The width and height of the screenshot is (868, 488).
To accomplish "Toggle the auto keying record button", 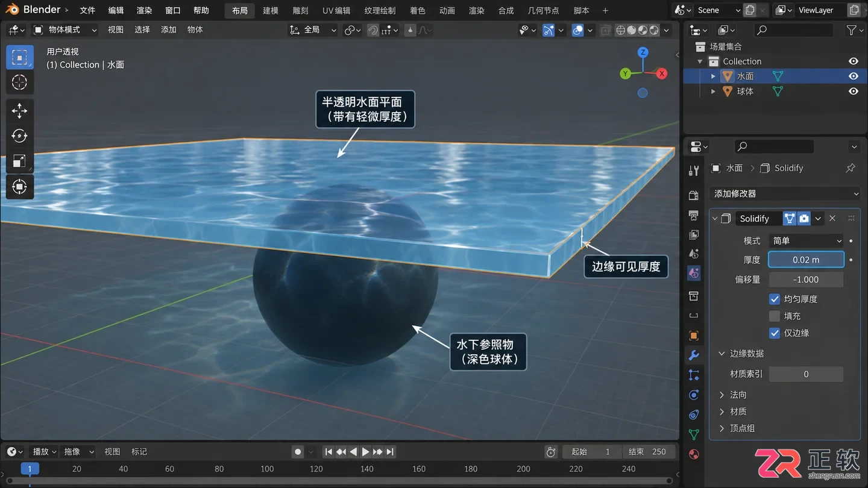I will (x=298, y=452).
